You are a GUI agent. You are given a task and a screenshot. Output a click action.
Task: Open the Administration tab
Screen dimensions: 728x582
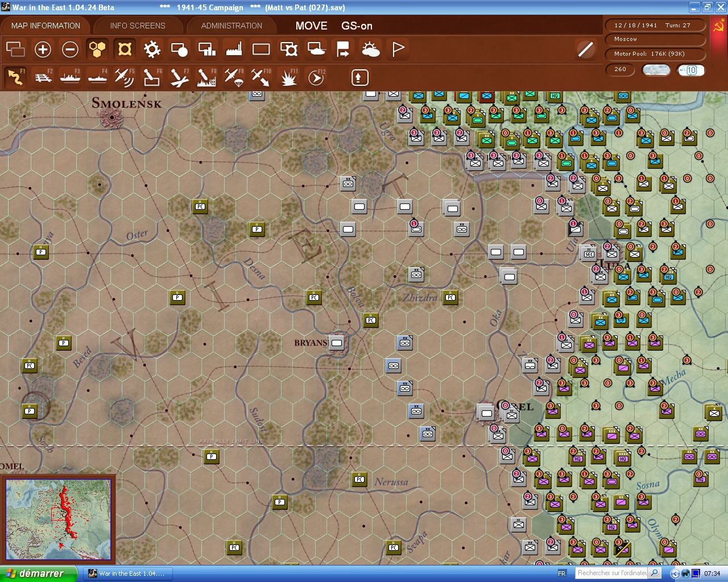coord(231,26)
